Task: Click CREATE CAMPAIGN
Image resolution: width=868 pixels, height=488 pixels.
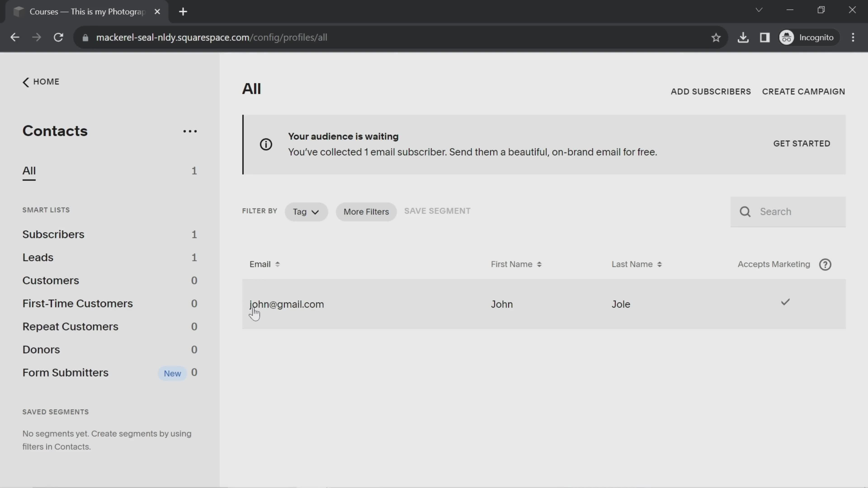Action: point(803,91)
